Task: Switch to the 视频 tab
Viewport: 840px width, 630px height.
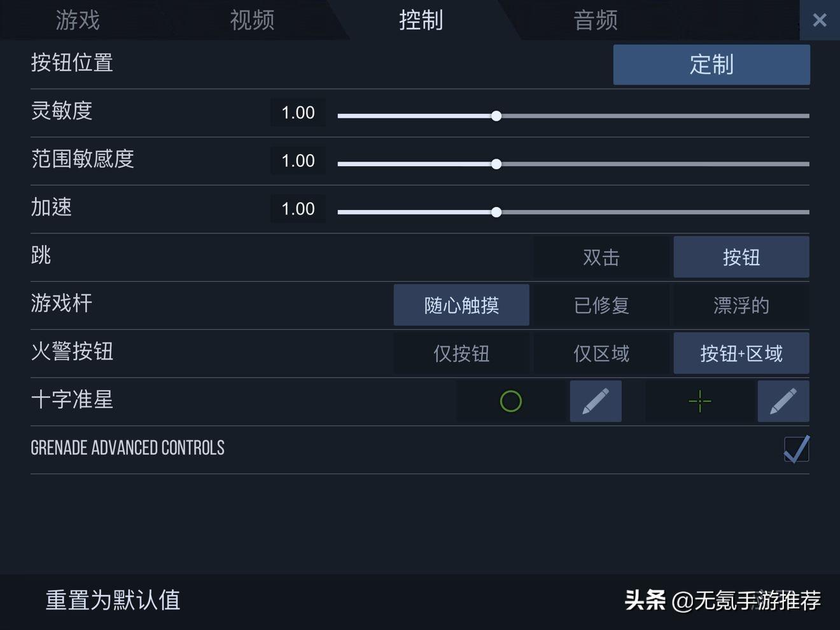Action: 252,20
